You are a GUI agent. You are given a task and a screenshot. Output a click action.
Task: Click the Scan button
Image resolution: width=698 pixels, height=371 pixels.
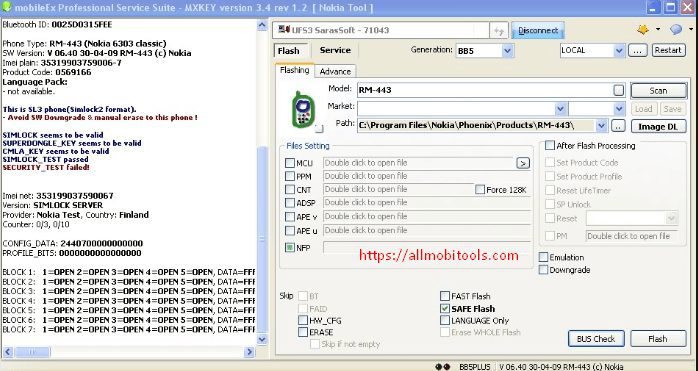coord(658,90)
